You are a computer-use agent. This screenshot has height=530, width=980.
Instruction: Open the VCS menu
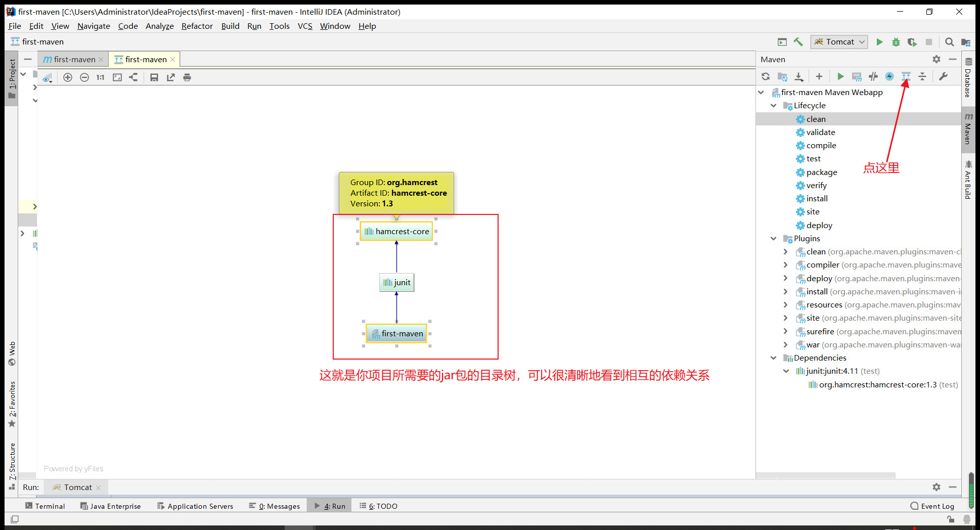click(x=305, y=26)
